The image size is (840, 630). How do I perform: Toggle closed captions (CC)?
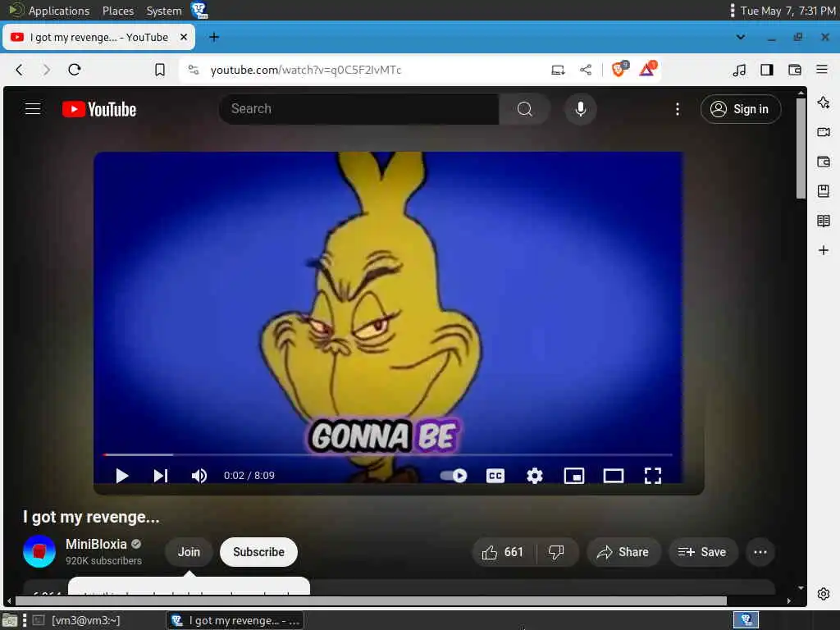click(x=495, y=476)
